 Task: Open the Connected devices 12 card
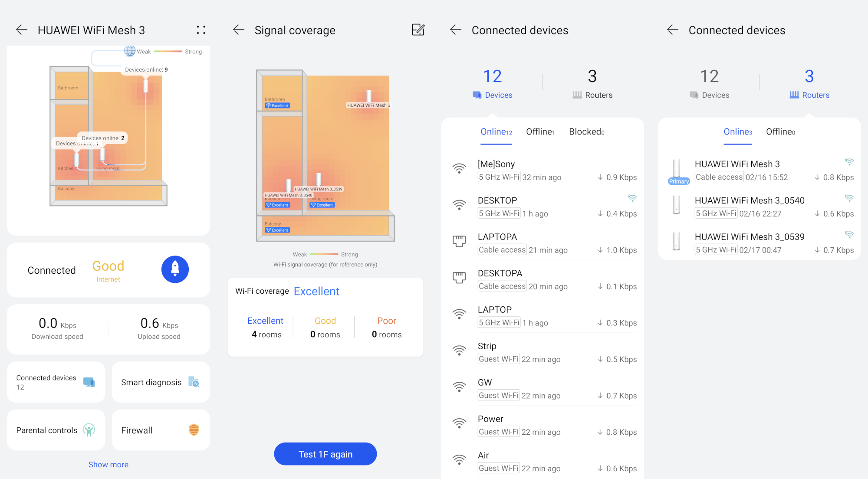[x=56, y=382]
